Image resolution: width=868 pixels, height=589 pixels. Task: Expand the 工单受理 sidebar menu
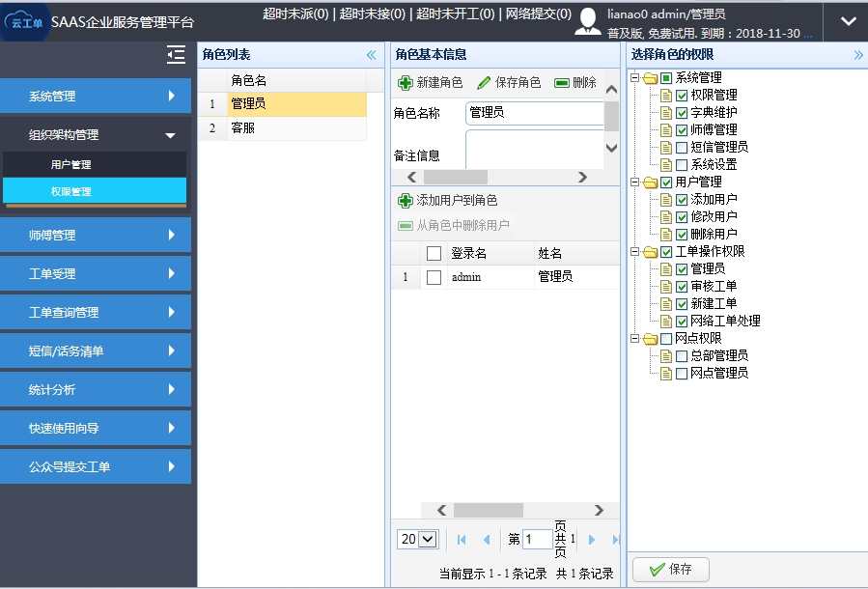click(95, 274)
